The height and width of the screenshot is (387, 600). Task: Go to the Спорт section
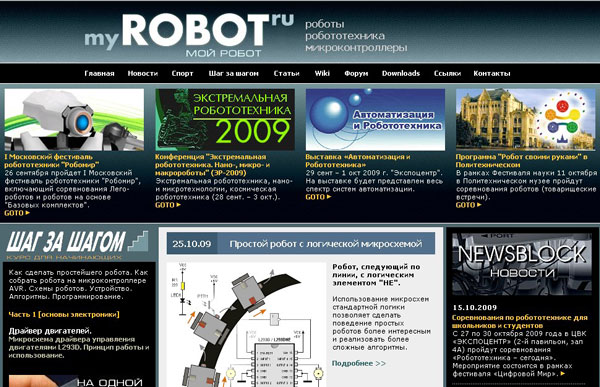(x=183, y=73)
